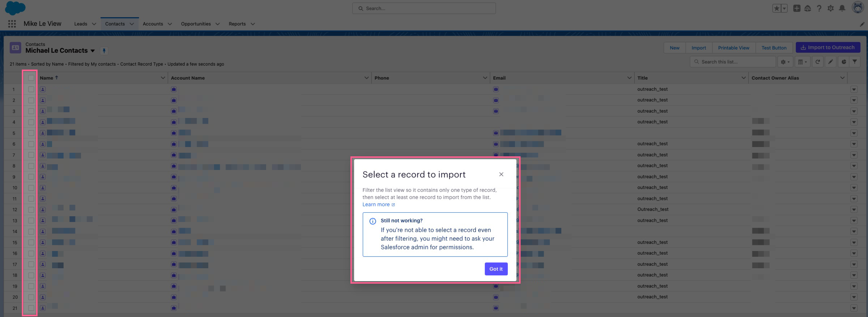The image size is (868, 317).
Task: Click the email icon in row 2
Action: click(496, 100)
